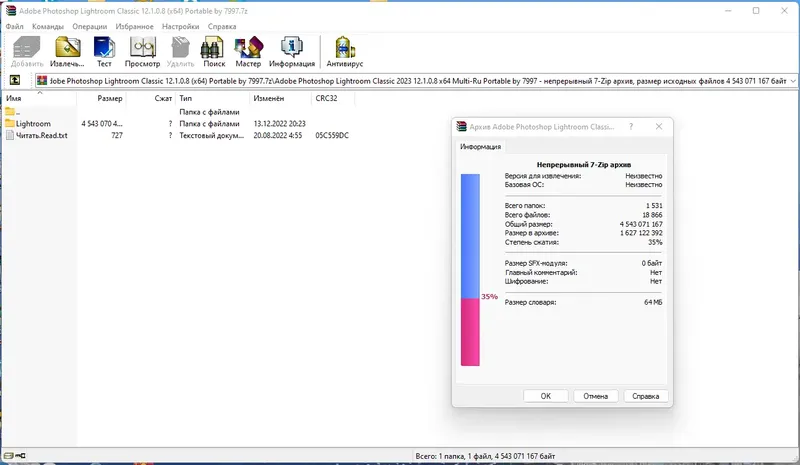Viewport: 800px width, 465px height.
Task: Select the Информация tab in dialog
Action: tap(480, 146)
